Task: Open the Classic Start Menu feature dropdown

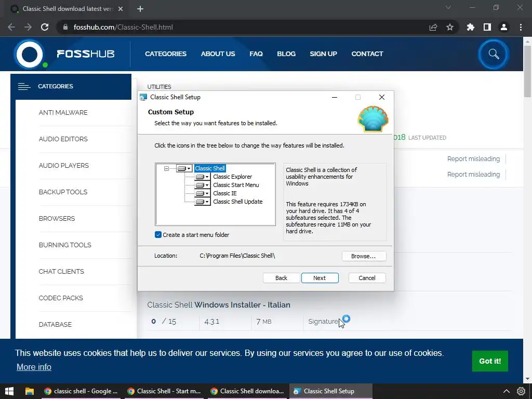Action: pyautogui.click(x=202, y=185)
